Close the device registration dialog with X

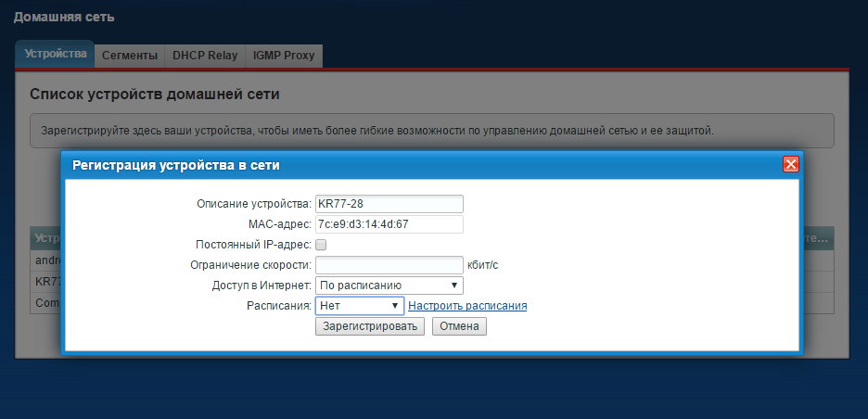[790, 164]
